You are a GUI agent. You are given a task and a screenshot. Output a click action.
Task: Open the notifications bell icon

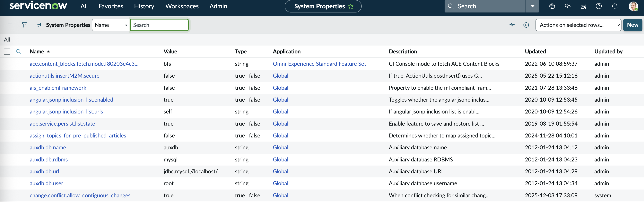[x=614, y=6]
